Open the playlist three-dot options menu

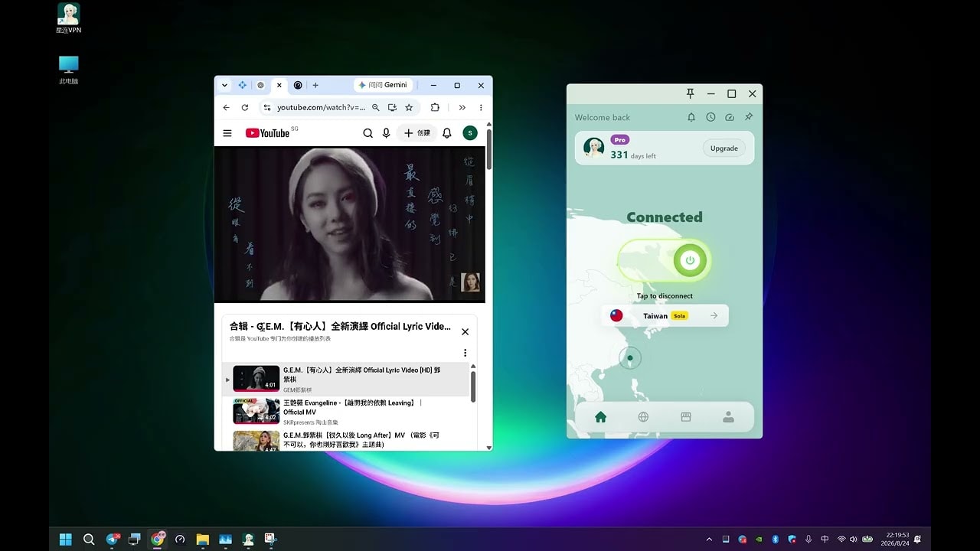[465, 353]
